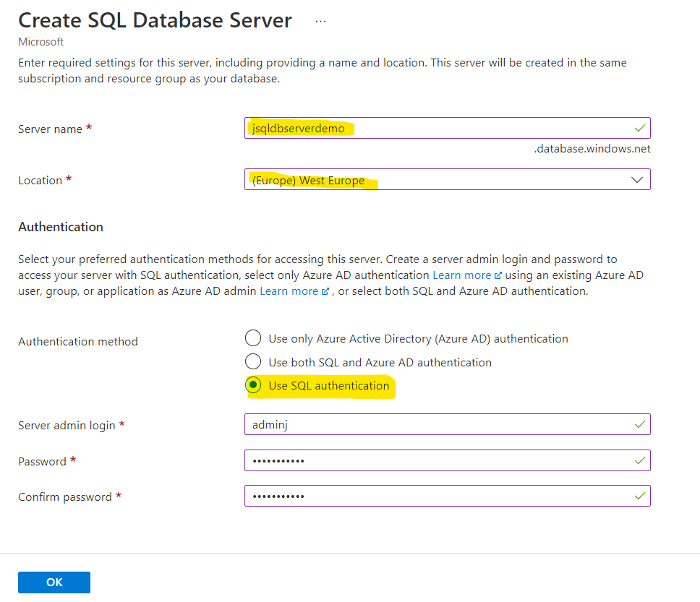700x602 pixels.
Task: Open the West Europe location combo box
Action: pos(434,180)
